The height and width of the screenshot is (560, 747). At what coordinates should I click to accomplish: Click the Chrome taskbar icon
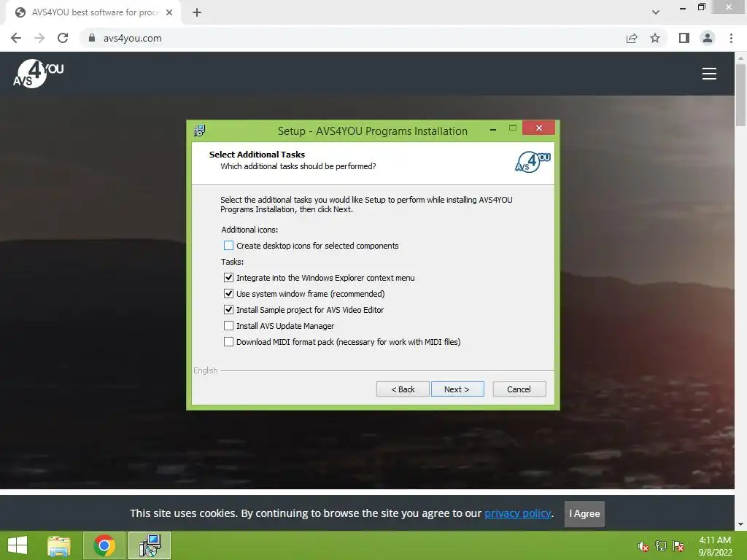point(104,545)
